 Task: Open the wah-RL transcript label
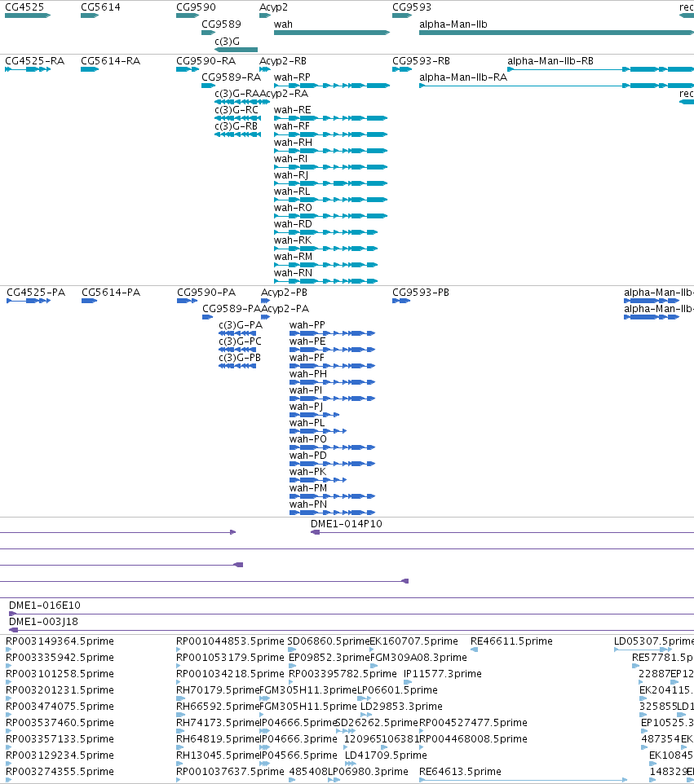(292, 192)
